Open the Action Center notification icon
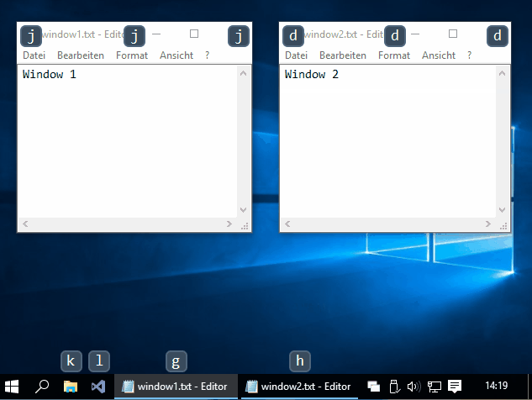The image size is (532, 400). coord(455,387)
